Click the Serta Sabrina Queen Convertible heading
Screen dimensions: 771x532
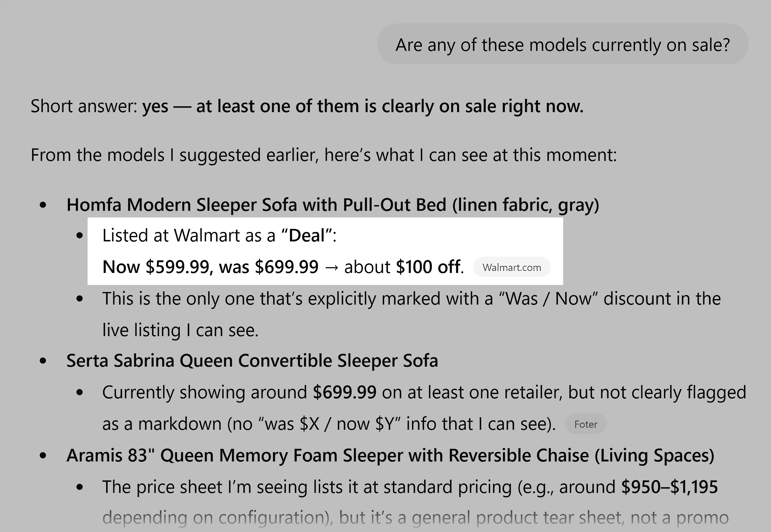[252, 361]
